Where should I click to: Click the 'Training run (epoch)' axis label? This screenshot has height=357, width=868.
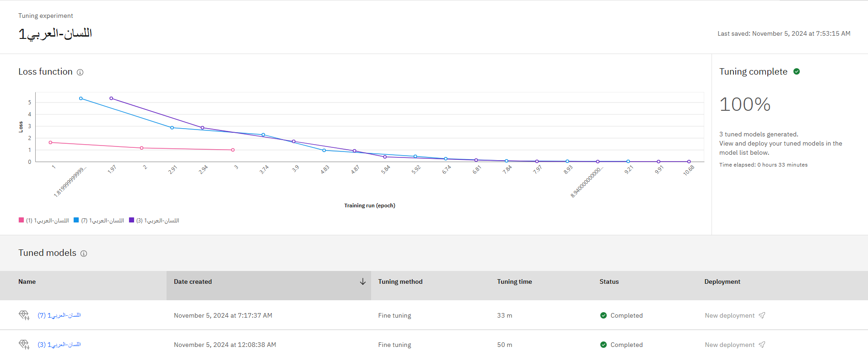(370, 206)
